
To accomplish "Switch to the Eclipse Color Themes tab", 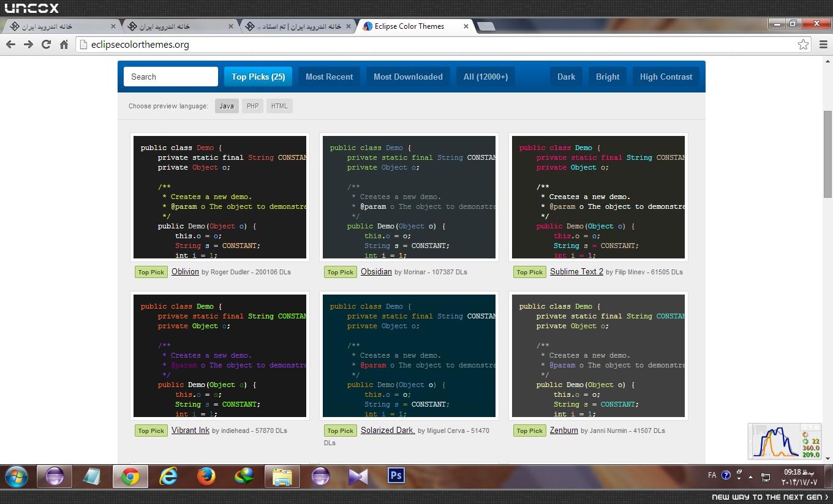I will click(415, 26).
